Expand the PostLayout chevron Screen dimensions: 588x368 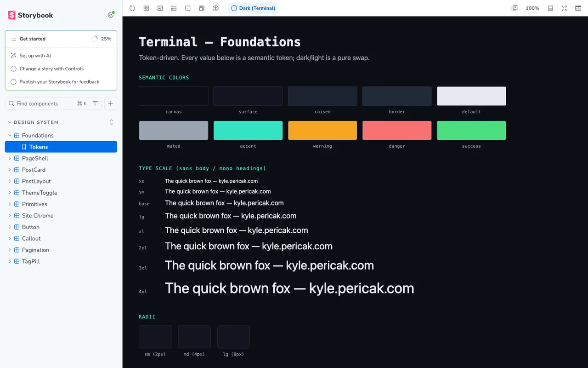click(x=10, y=181)
